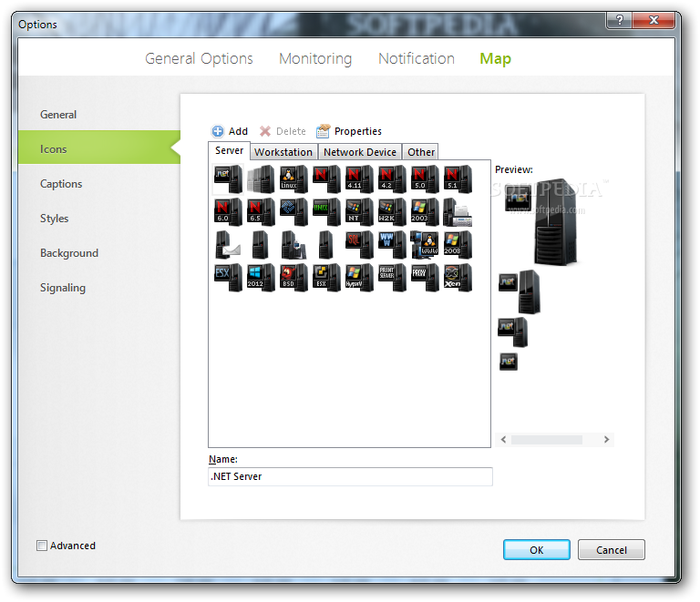This screenshot has height=602, width=700.
Task: Click the preview scrollbar right arrow
Action: point(606,439)
